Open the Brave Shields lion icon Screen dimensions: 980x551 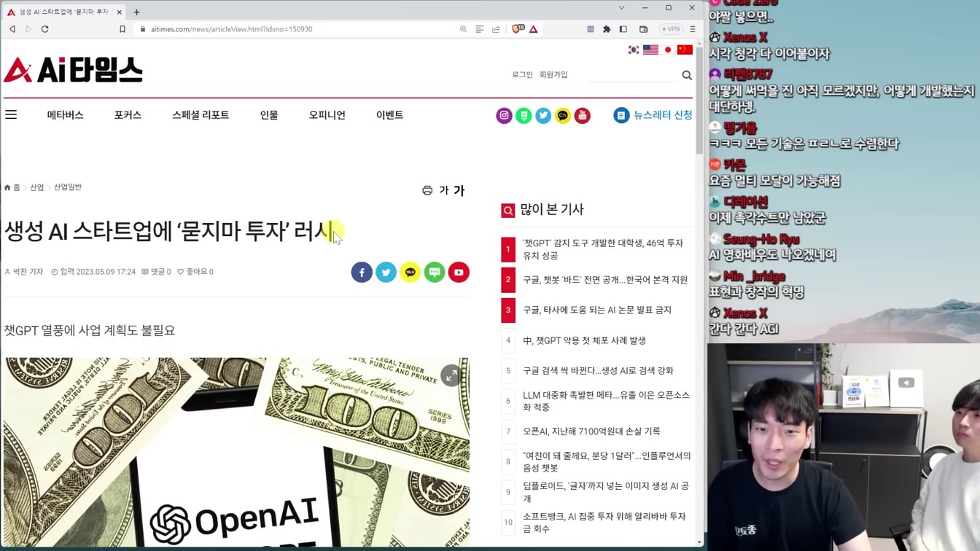[518, 29]
